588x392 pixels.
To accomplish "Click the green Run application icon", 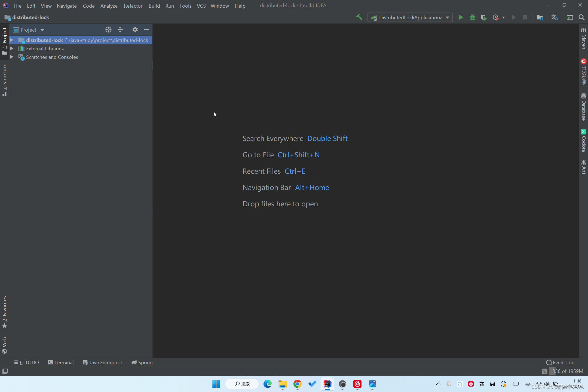I will coord(461,17).
